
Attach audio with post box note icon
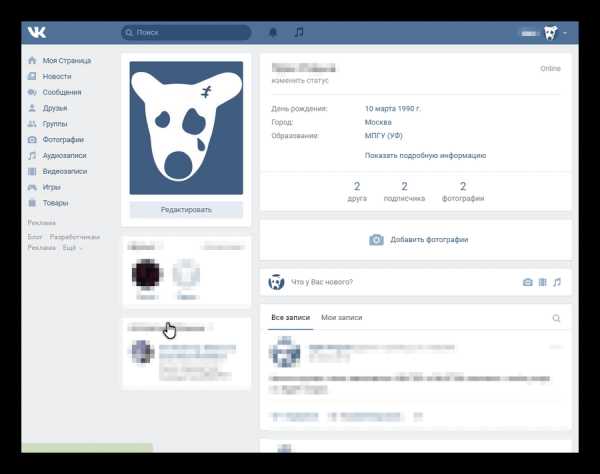coord(557,282)
